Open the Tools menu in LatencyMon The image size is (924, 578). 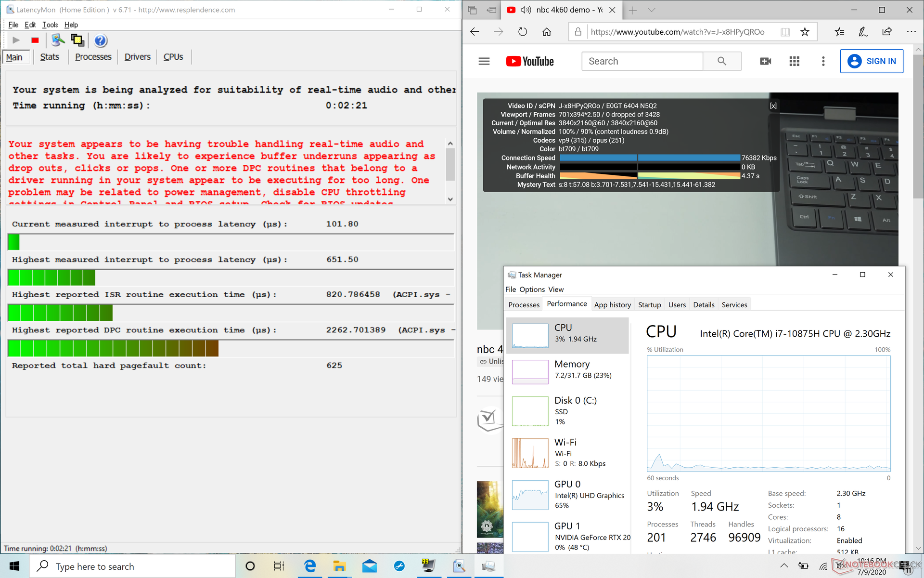tap(50, 25)
